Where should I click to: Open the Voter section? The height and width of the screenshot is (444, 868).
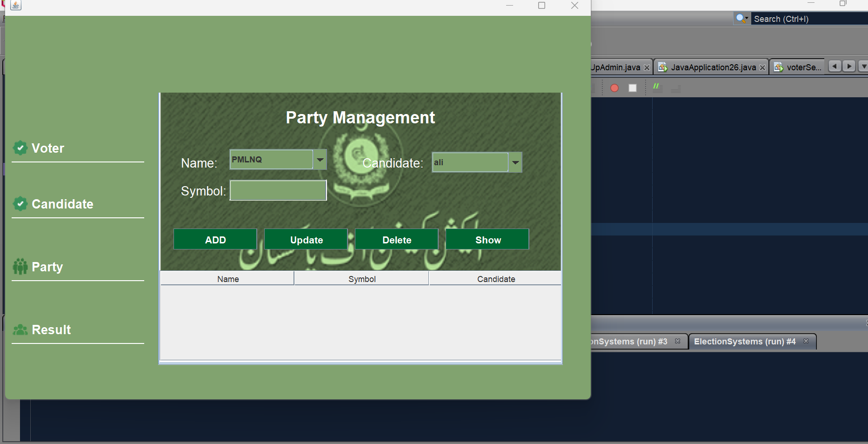point(48,148)
